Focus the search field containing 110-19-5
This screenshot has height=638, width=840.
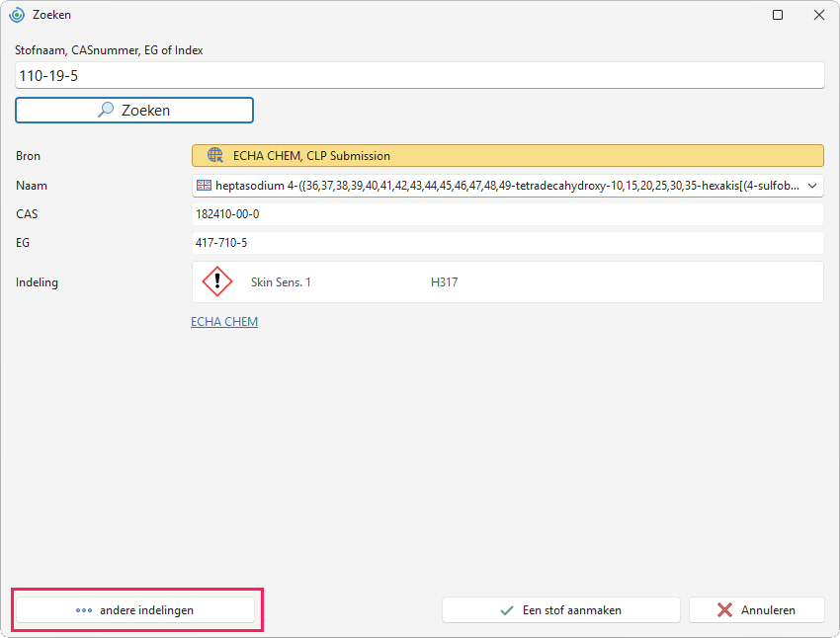[419, 75]
